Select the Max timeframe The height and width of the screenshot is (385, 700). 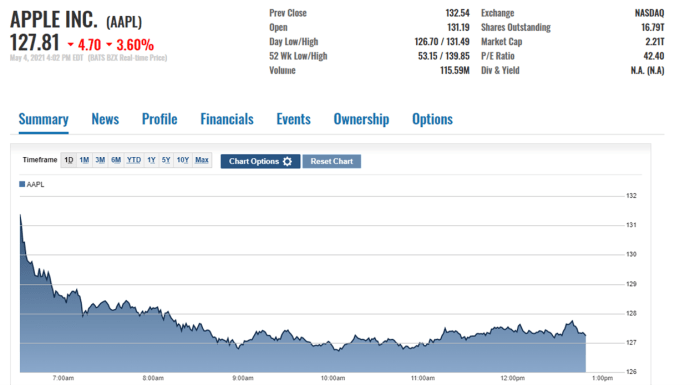point(202,160)
